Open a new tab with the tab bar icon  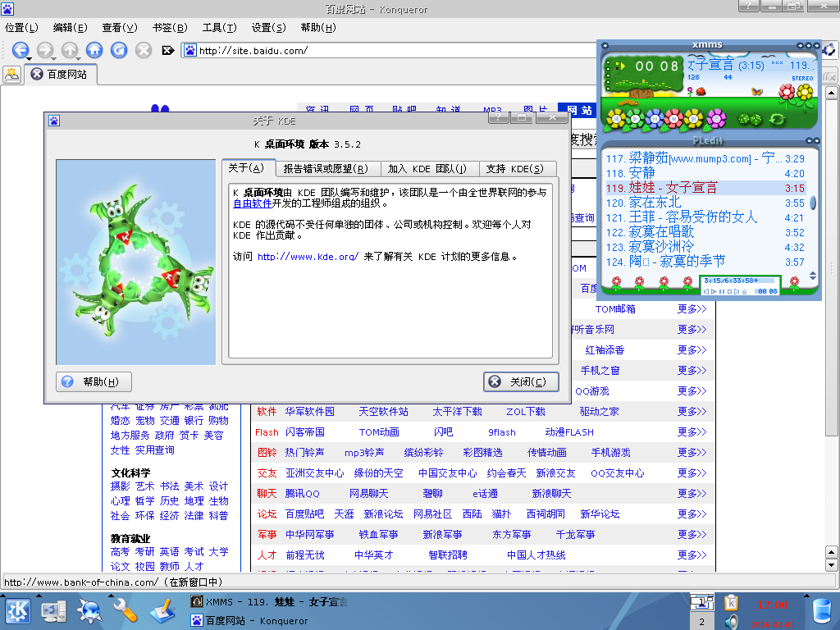pyautogui.click(x=11, y=75)
